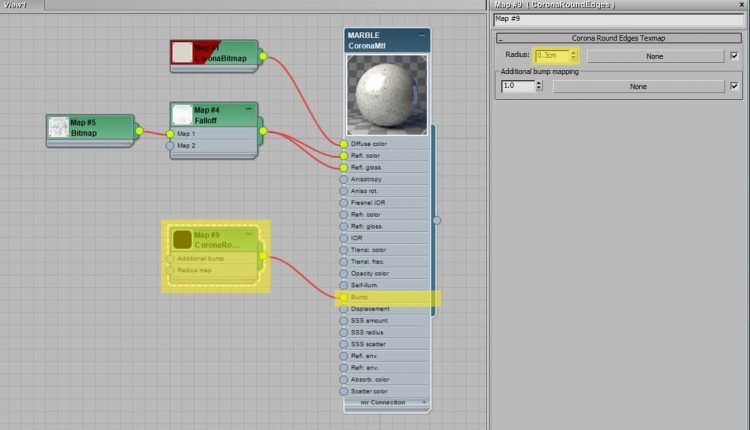Select the Map #9 CoronaRoundEdges node swatch

pos(182,240)
